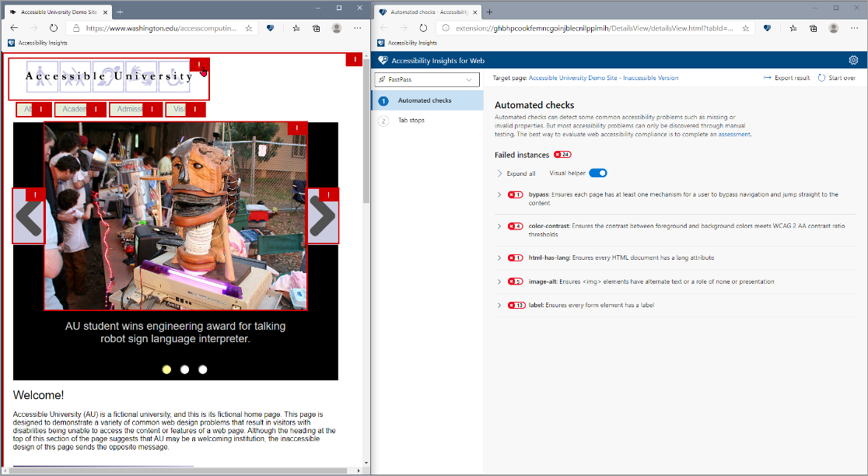868x476 pixels.
Task: Expand the image-alt rule details
Action: (x=499, y=282)
